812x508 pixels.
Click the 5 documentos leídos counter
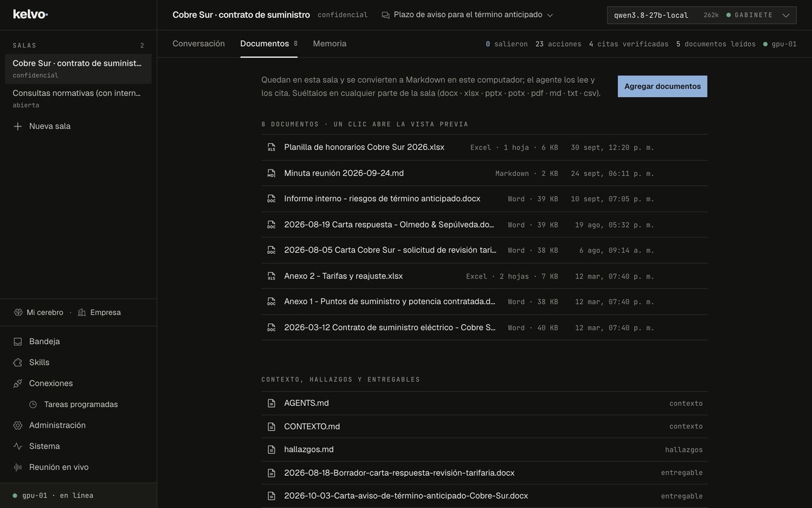point(716,44)
